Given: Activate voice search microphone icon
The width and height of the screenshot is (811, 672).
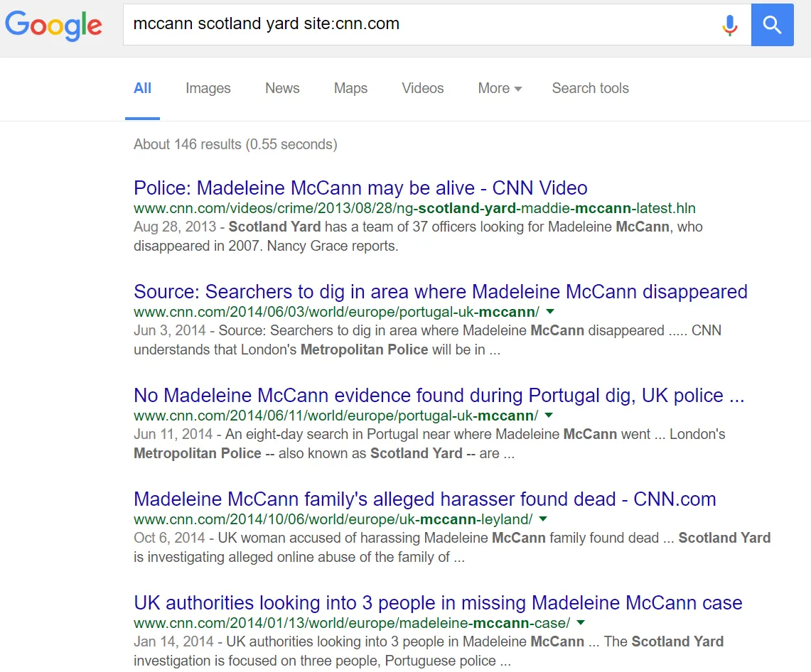Looking at the screenshot, I should pyautogui.click(x=729, y=25).
